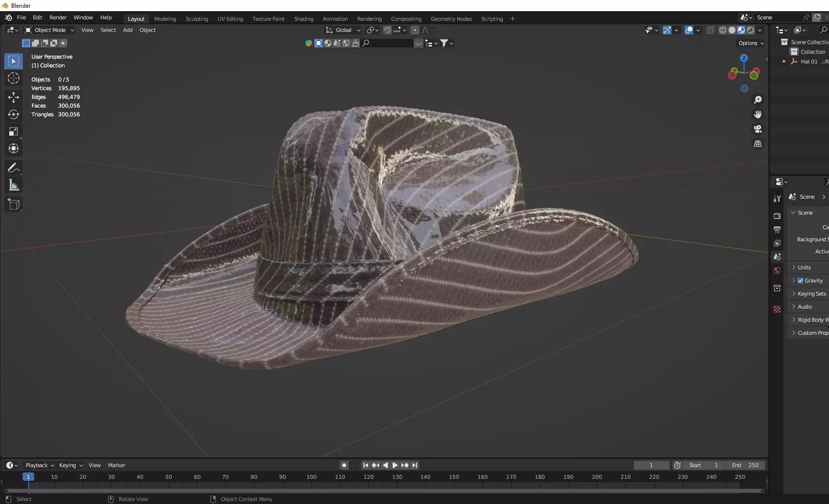Click the Z axis on navigation gizmo

pyautogui.click(x=744, y=58)
